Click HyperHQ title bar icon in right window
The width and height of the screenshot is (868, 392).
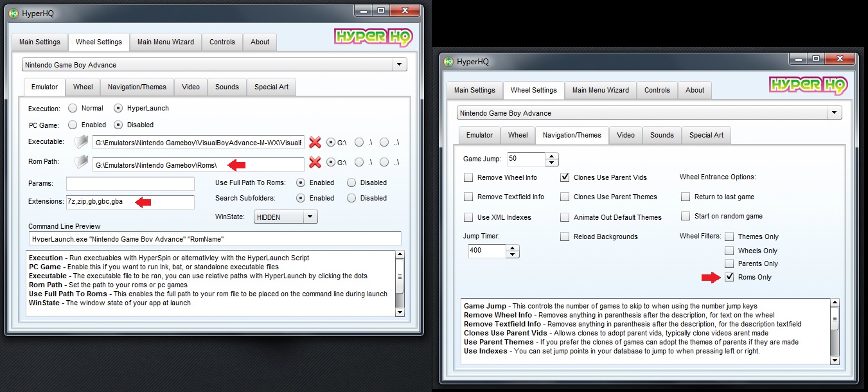[448, 62]
